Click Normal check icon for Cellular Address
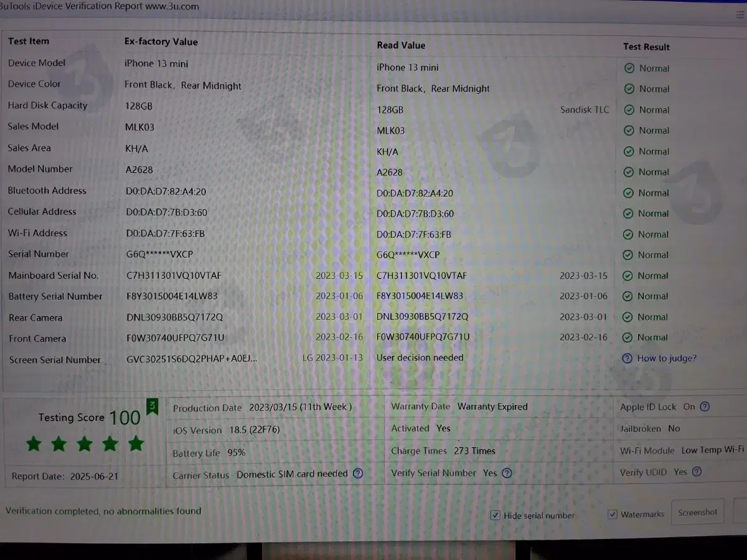 coord(628,213)
